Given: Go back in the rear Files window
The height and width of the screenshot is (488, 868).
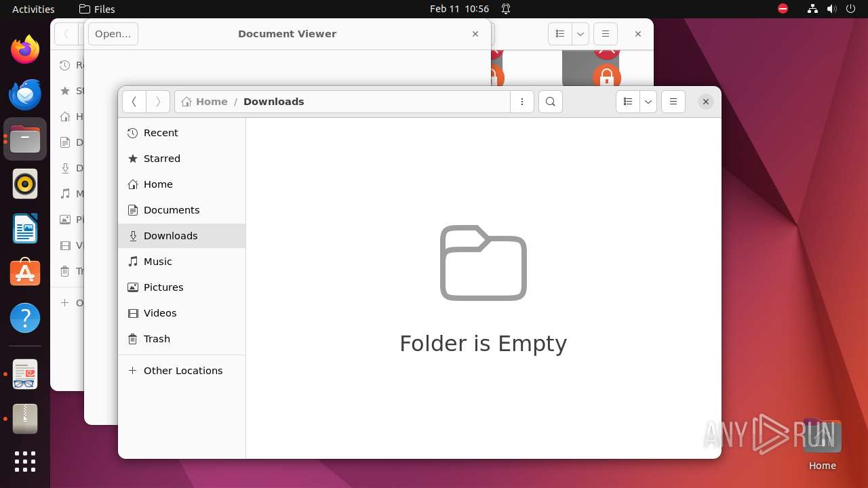Looking at the screenshot, I should pos(66,34).
